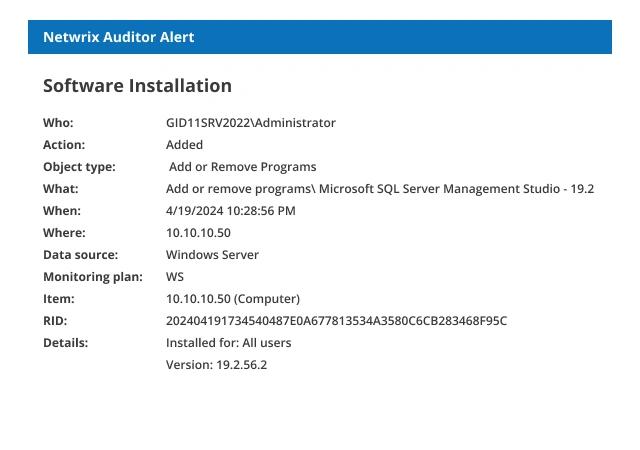
Task: Select the WS monitoring plan value
Action: [175, 277]
